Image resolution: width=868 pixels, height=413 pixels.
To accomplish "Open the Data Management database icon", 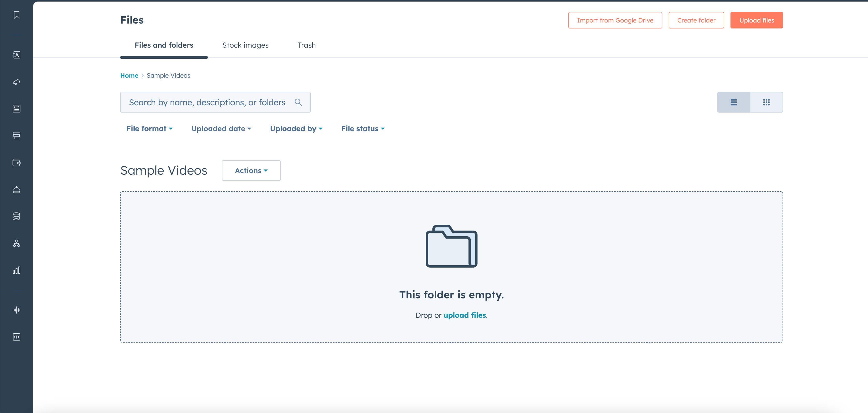I will tap(16, 216).
